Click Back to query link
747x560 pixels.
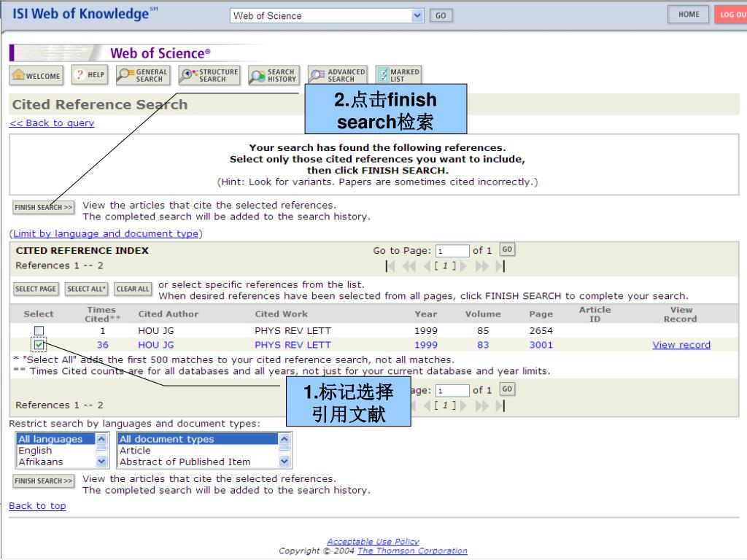[x=52, y=123]
